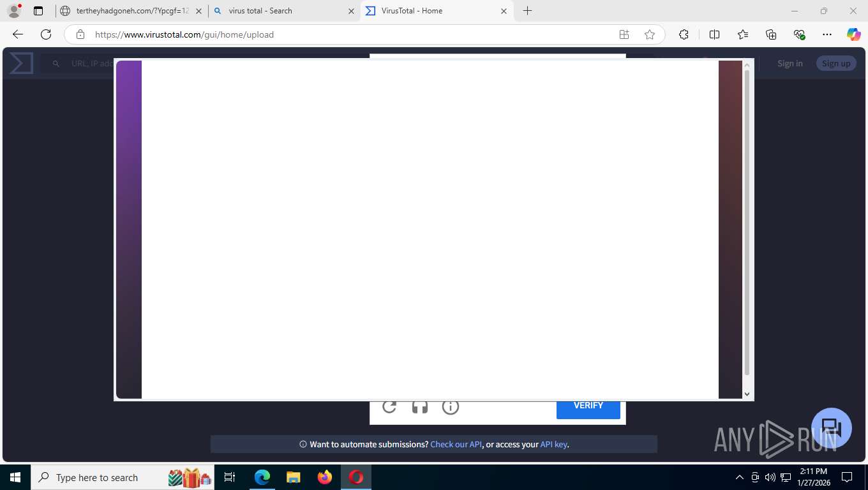Close the virus total - Search tab

351,11
